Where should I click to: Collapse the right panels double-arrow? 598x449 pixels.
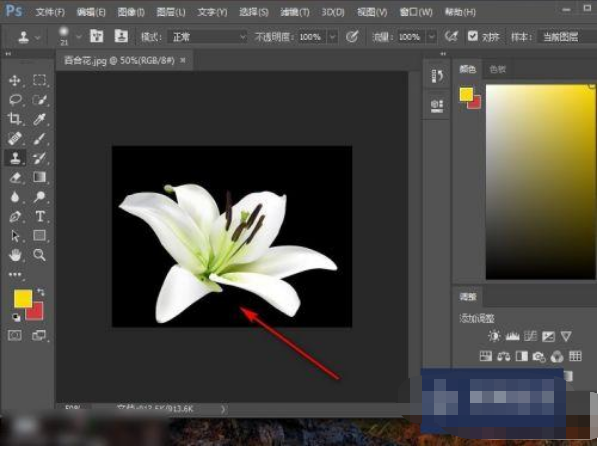[x=443, y=54]
